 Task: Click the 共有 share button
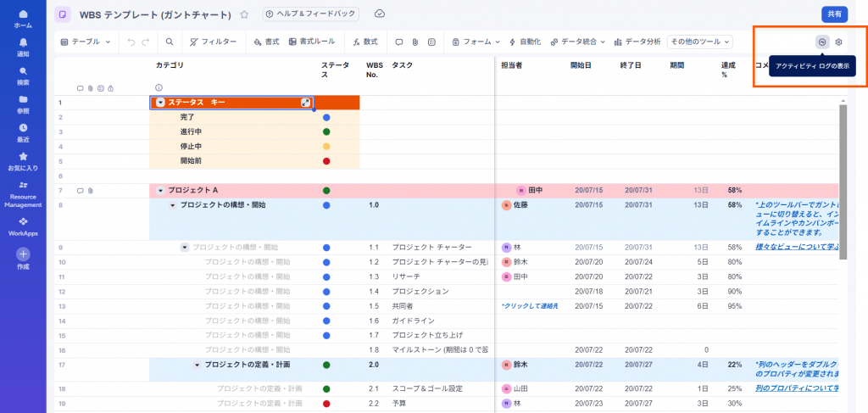click(x=834, y=14)
